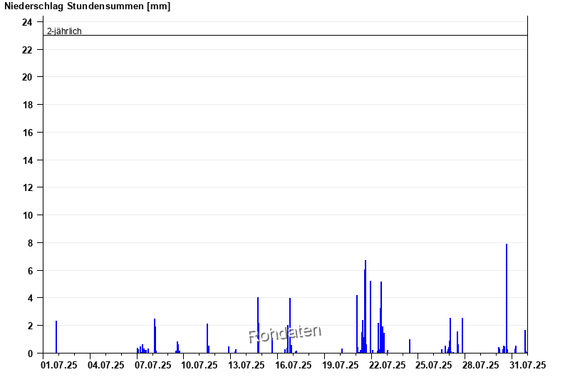The image size is (570, 392).
Task: Select the x-axis date label 28.07.25
Action: tap(480, 365)
